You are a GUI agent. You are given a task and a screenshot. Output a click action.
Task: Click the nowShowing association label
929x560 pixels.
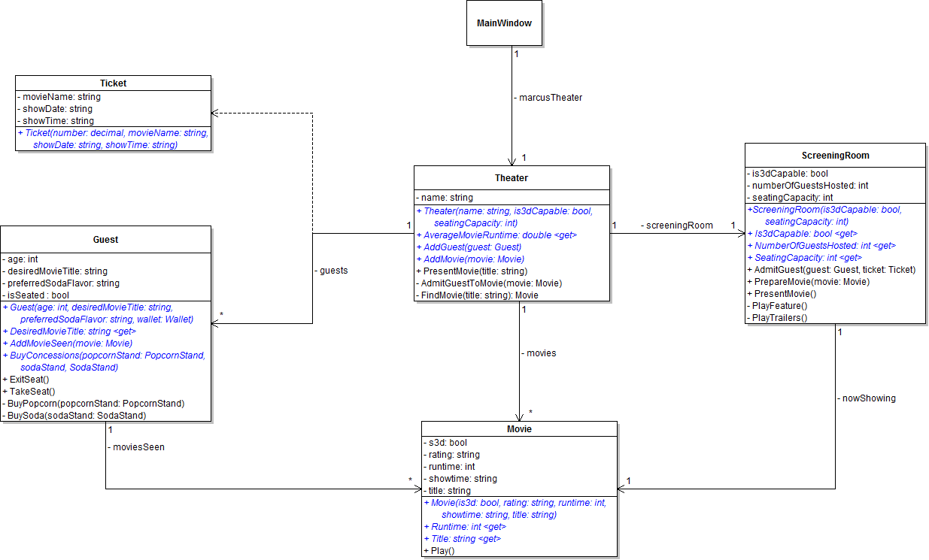click(866, 398)
